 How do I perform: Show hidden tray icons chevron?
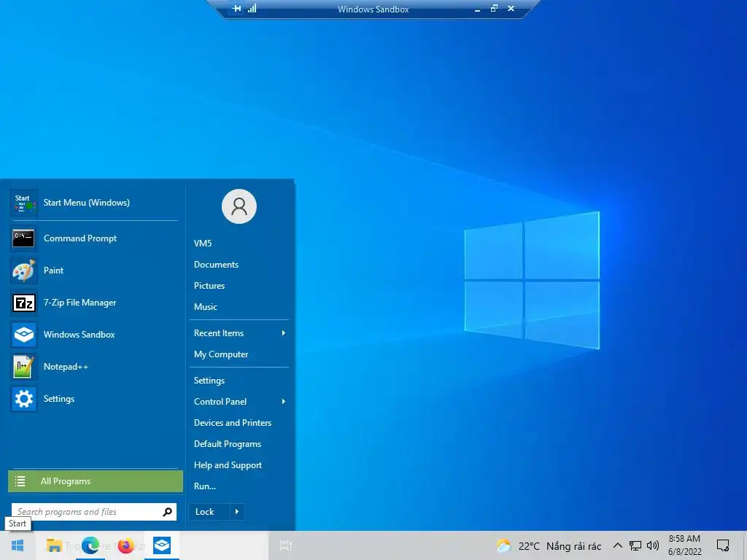[x=617, y=545]
